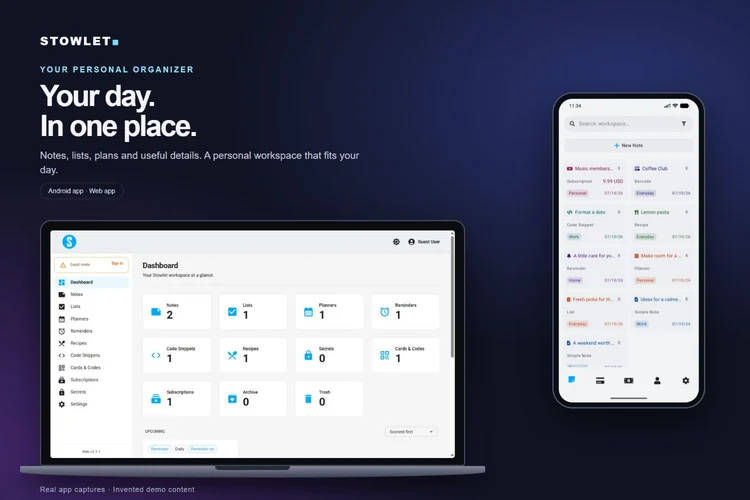This screenshot has width=750, height=500.
Task: Click the Stowlet S logo in laptop header
Action: coord(69,242)
